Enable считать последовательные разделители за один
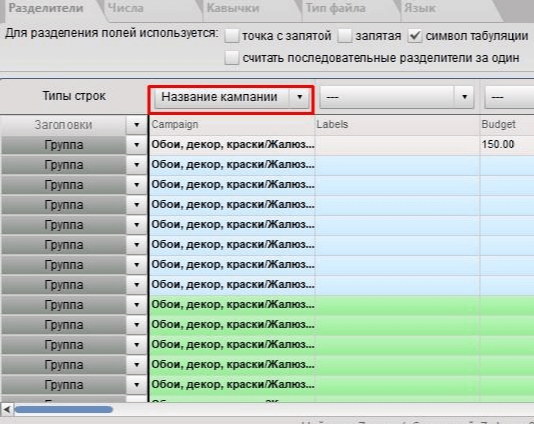The image size is (534, 424). pos(232,58)
